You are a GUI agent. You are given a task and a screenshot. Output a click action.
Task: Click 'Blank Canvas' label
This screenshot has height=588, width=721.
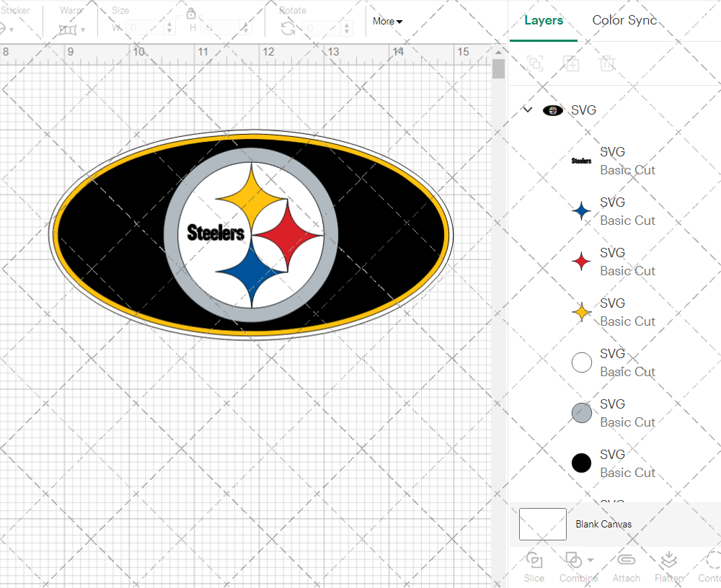pos(603,524)
